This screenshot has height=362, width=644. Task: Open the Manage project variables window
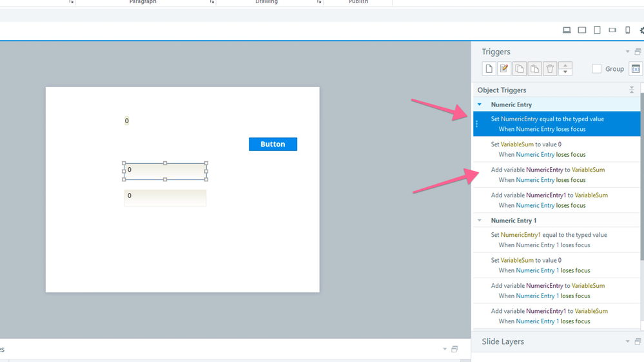point(636,68)
